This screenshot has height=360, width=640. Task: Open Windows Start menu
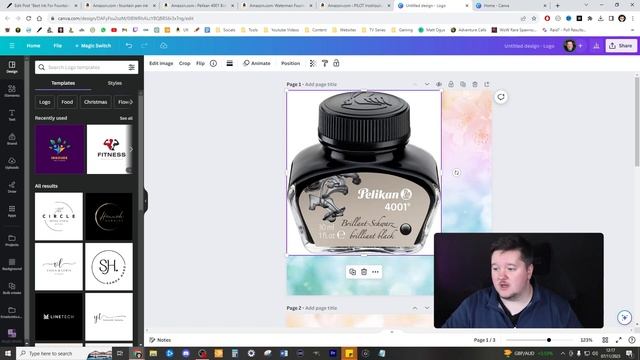pos(8,353)
